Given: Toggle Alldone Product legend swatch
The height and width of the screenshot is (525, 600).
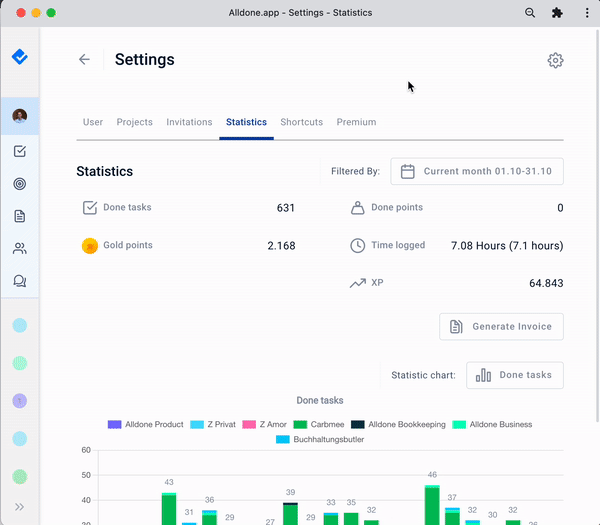Looking at the screenshot, I should [114, 424].
